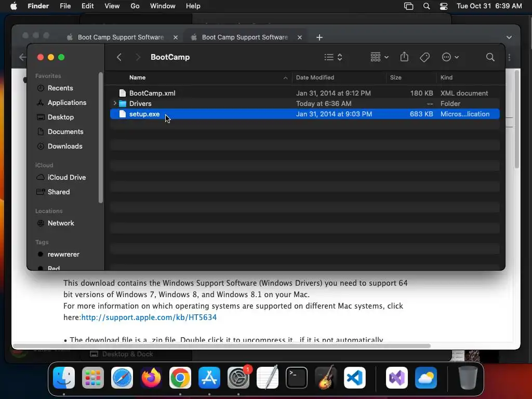This screenshot has height=399, width=532.
Task: Open Control Center in menu bar
Action: point(444,6)
